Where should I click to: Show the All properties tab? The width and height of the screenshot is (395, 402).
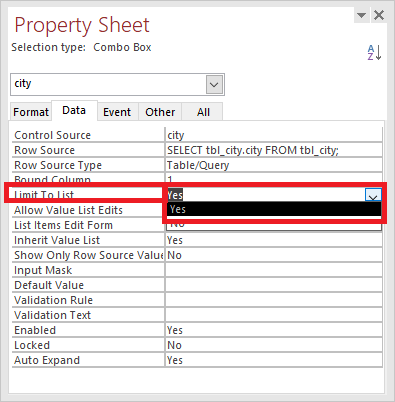[203, 112]
